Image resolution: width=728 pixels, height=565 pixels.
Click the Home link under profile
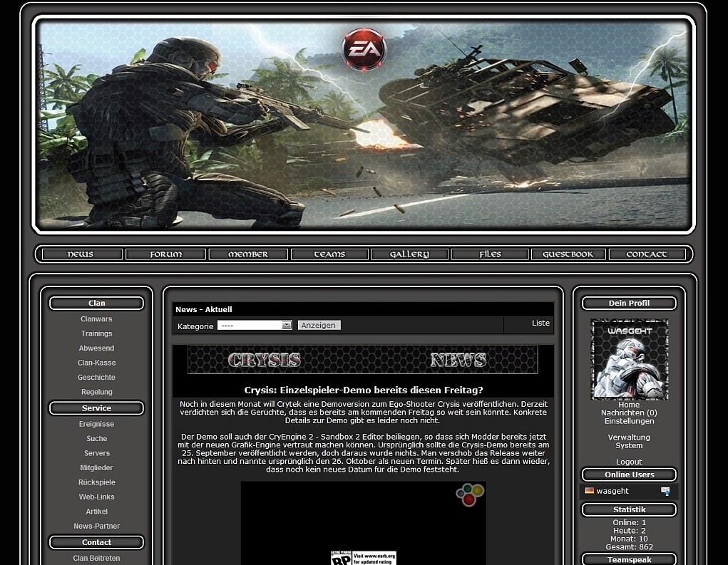coord(629,405)
